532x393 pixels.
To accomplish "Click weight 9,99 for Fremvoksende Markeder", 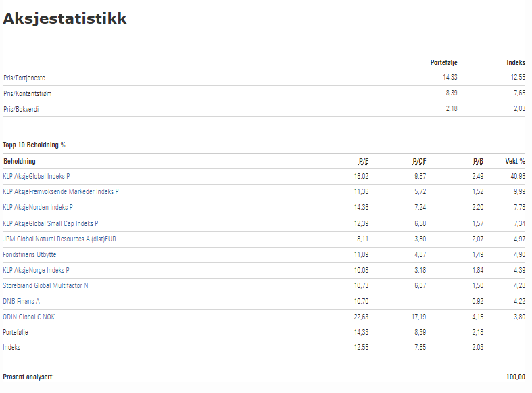I will click(519, 191).
